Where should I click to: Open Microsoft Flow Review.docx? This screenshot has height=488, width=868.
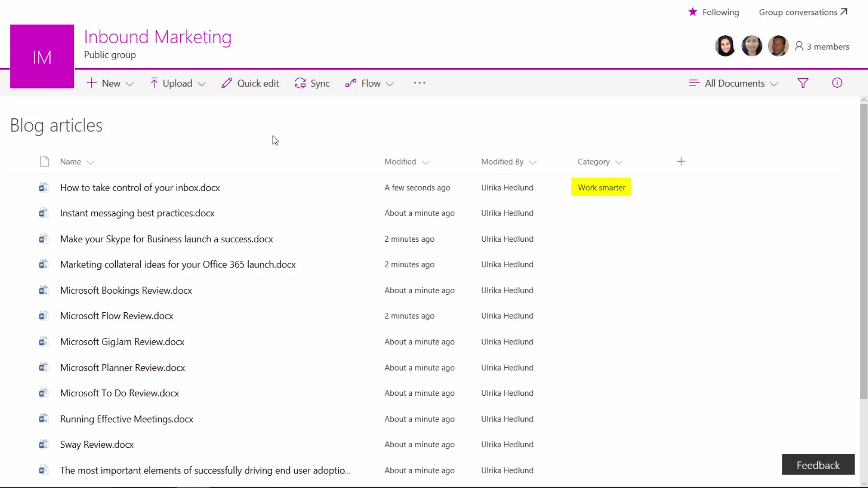(x=117, y=315)
